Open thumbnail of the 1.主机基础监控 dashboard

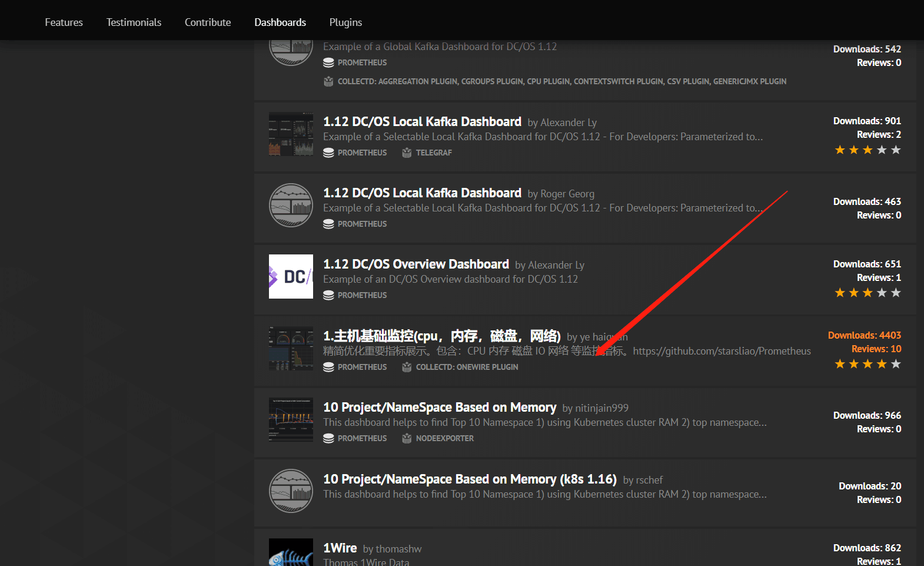point(291,349)
